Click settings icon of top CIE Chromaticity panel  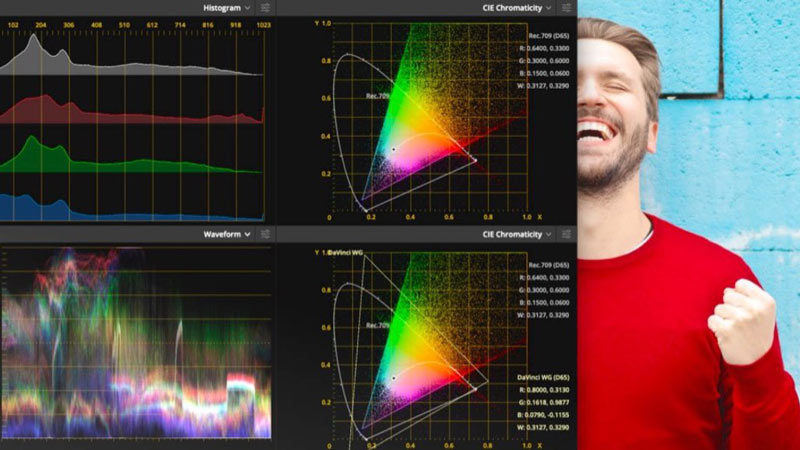564,8
